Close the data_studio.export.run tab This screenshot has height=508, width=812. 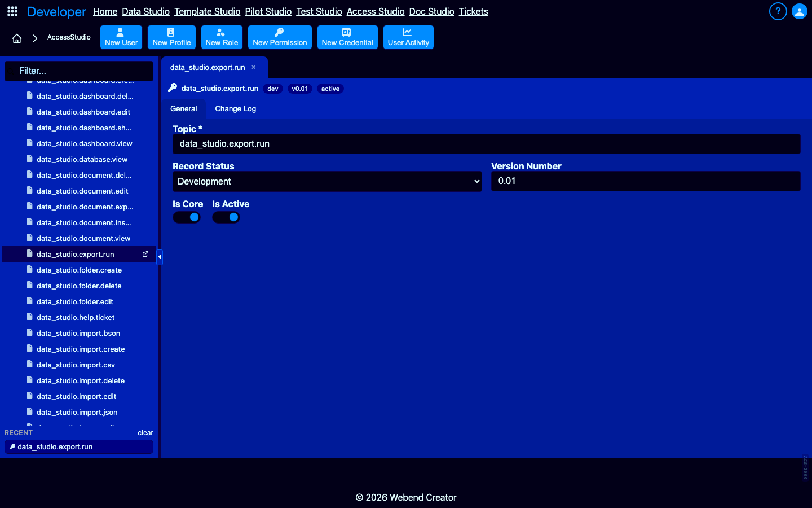coord(254,67)
